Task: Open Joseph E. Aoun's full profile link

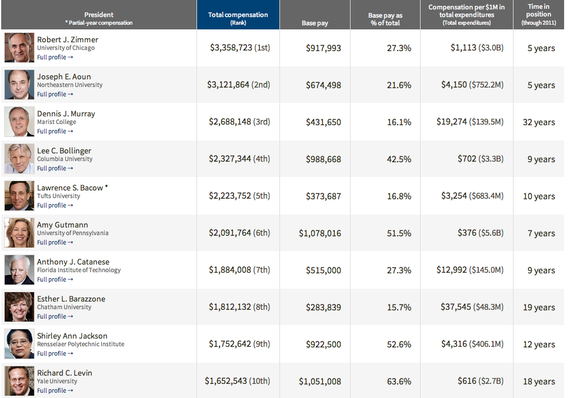Action: (x=55, y=95)
